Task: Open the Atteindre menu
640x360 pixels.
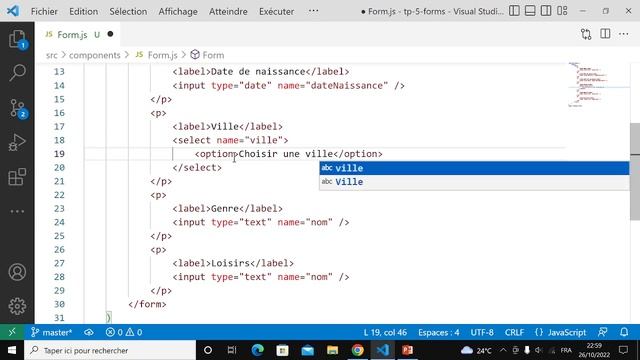Action: pos(228,11)
